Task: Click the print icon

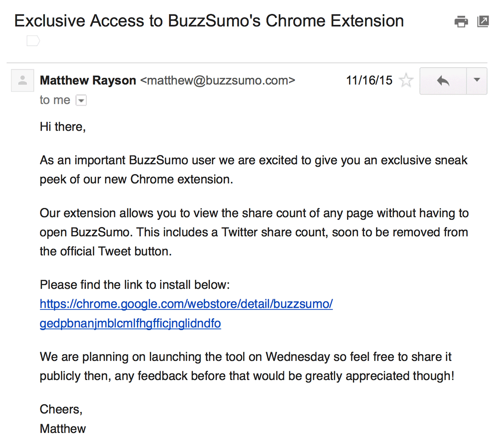Action: [x=461, y=21]
